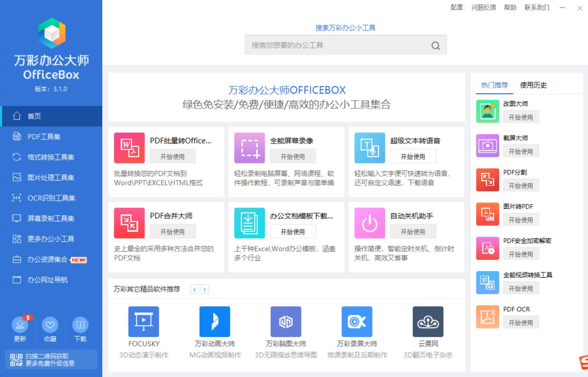Switch to the 使用历史 tab
Viewport: 588px width, 377px height.
533,85
